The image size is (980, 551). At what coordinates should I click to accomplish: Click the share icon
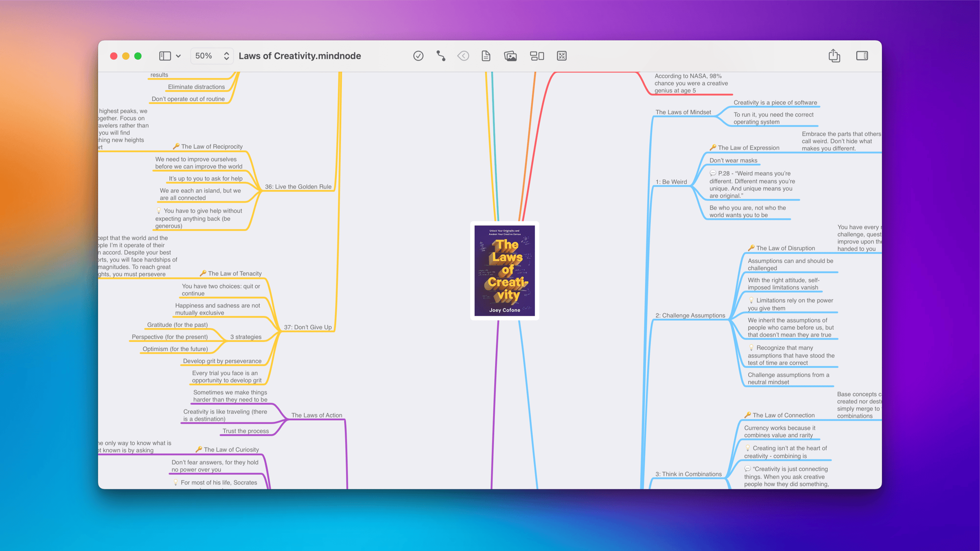point(834,56)
